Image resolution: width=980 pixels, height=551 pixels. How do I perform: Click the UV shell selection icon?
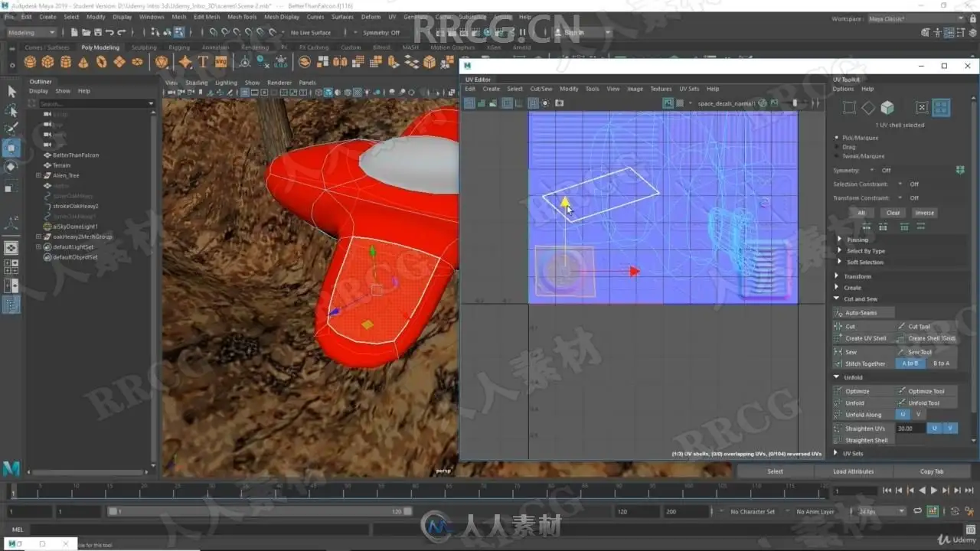pyautogui.click(x=941, y=108)
